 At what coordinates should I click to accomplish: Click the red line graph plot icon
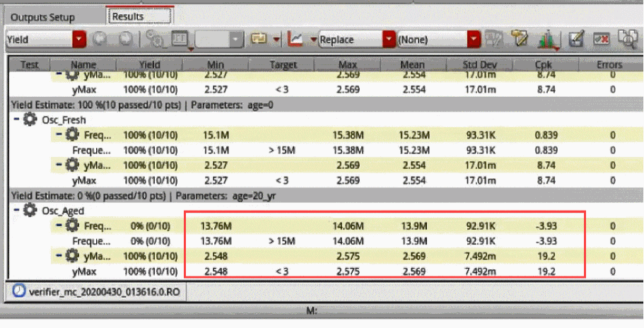click(298, 40)
